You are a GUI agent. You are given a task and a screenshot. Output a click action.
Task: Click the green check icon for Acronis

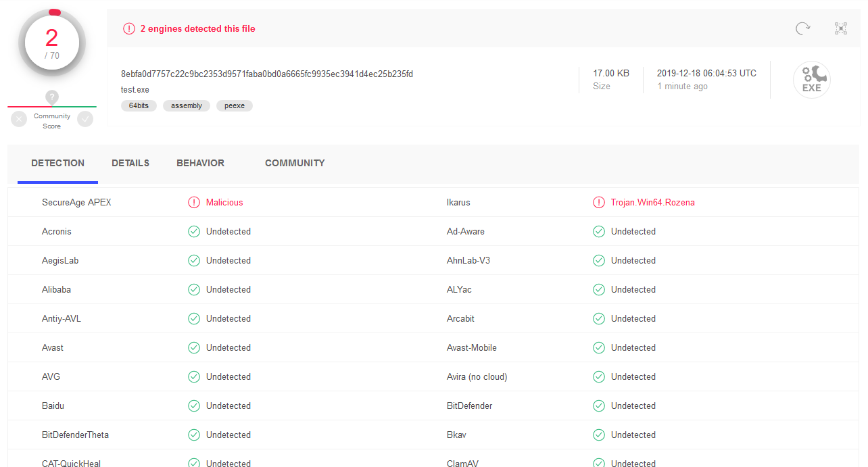[x=194, y=231]
